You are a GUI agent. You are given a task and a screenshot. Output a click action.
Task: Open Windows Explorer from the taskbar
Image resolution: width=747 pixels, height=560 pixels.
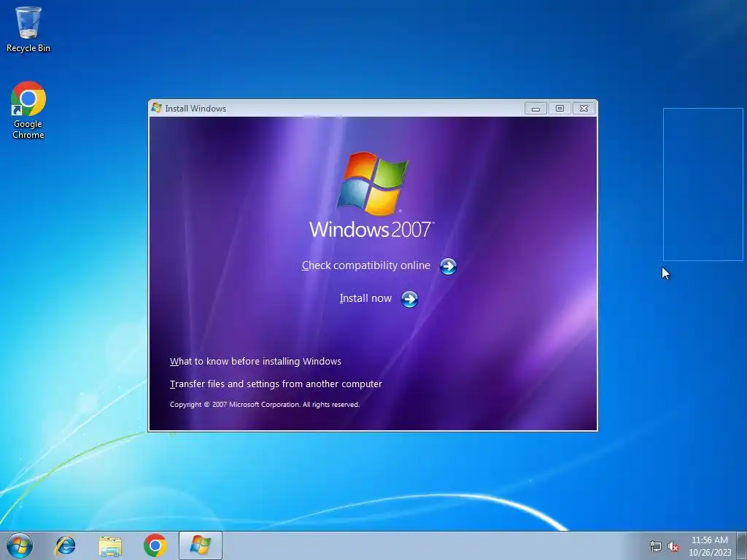click(110, 545)
